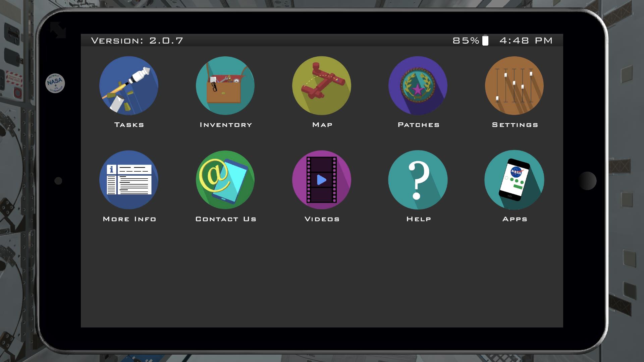Open the More Info newspaper icon

(x=129, y=180)
